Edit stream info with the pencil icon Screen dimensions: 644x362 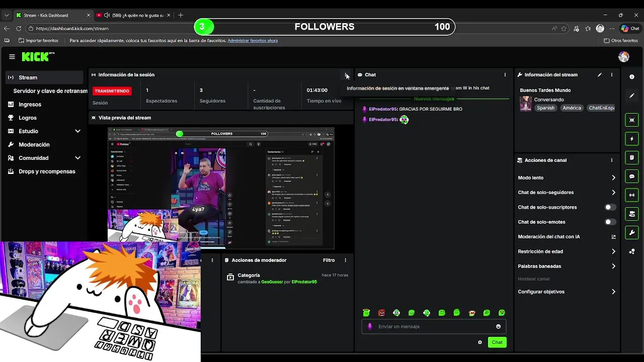point(599,75)
